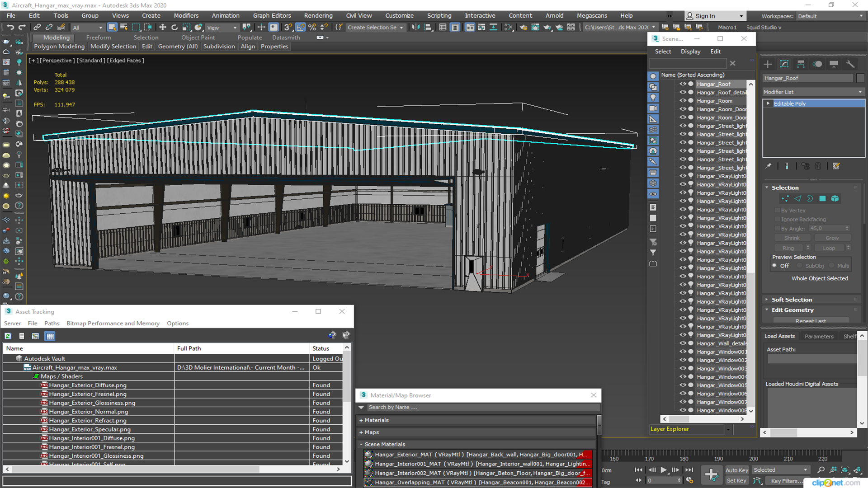Select the Off preview selection radio

tap(775, 266)
